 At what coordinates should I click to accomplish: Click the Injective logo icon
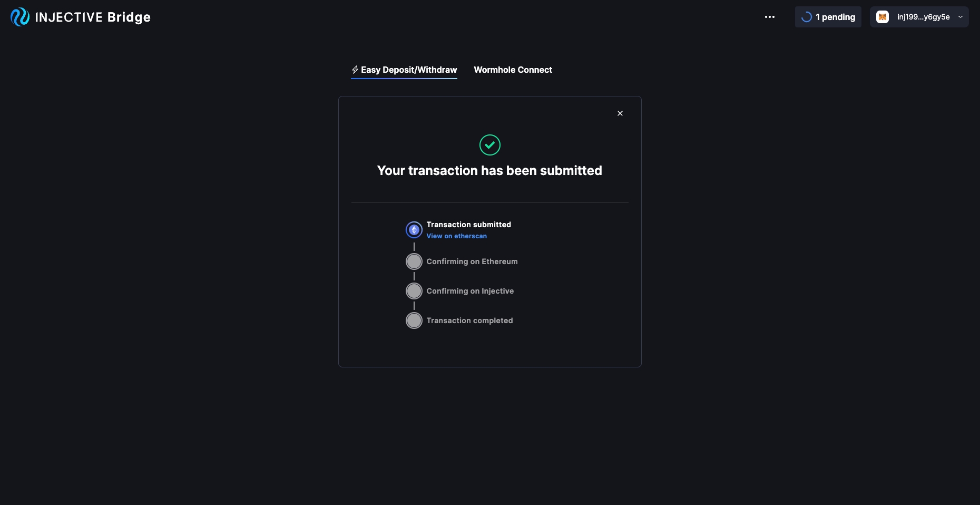tap(20, 17)
